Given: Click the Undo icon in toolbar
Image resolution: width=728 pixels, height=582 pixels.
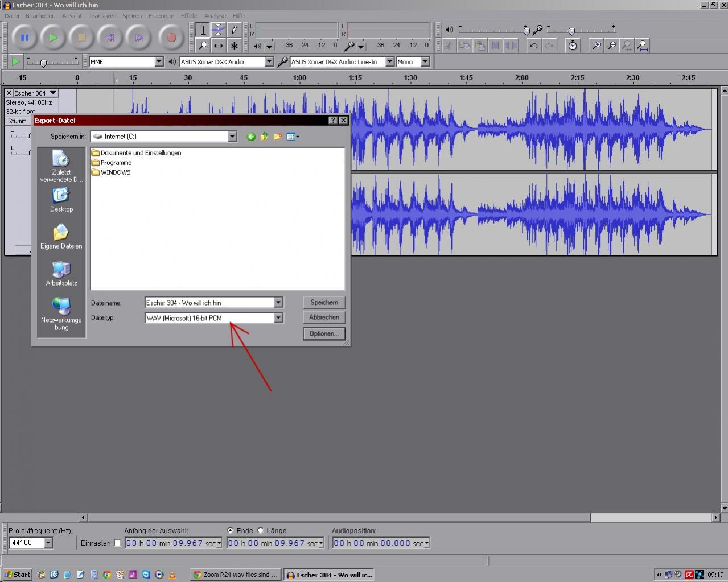Looking at the screenshot, I should coord(533,46).
